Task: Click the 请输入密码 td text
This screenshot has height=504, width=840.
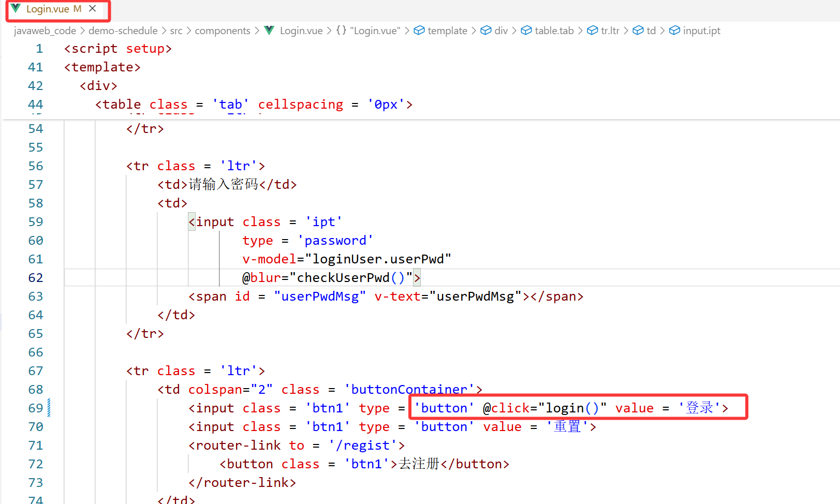Action: pyautogui.click(x=224, y=185)
